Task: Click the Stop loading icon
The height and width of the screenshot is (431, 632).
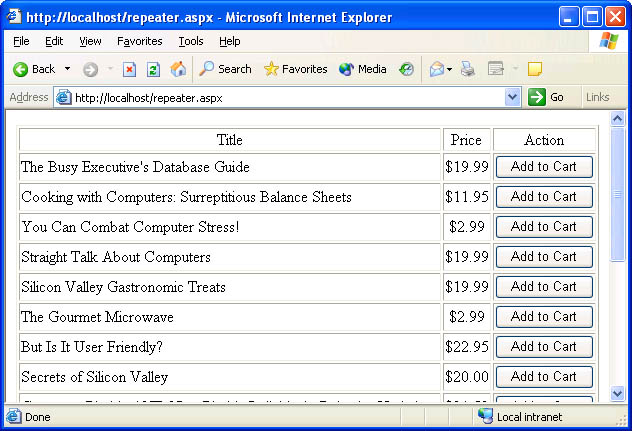Action: point(129,69)
